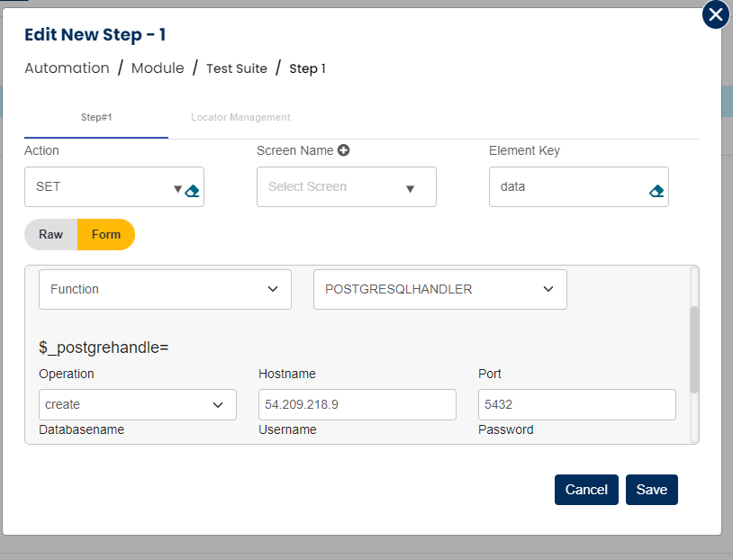Click the Hostname input field
This screenshot has width=733, height=560.
pos(357,404)
